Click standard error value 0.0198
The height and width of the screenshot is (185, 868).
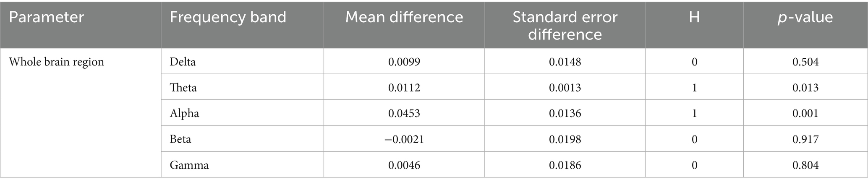click(565, 139)
